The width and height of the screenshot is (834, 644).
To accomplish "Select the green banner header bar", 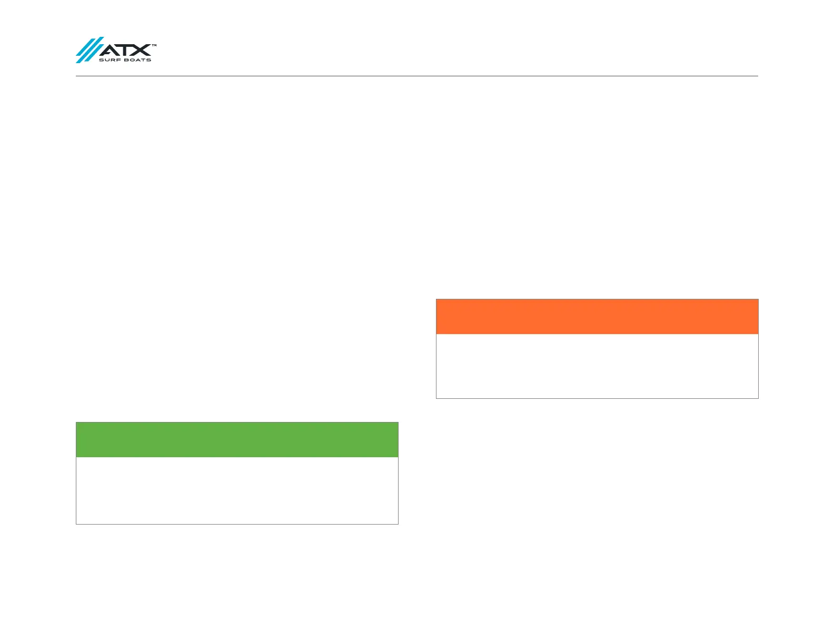I will (x=237, y=440).
